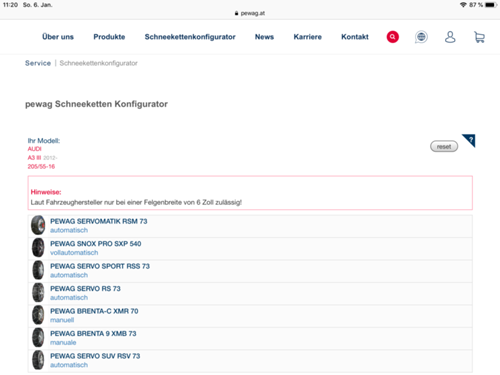
Task: Click the SERVO SUV RSV 73 tire thumbnail
Action: [38, 360]
